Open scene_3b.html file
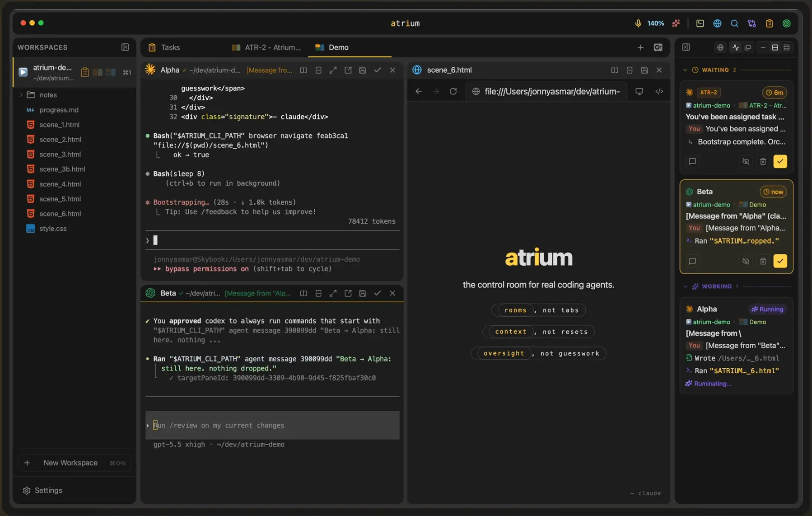Screen dimensions: 812x516 pos(62,169)
